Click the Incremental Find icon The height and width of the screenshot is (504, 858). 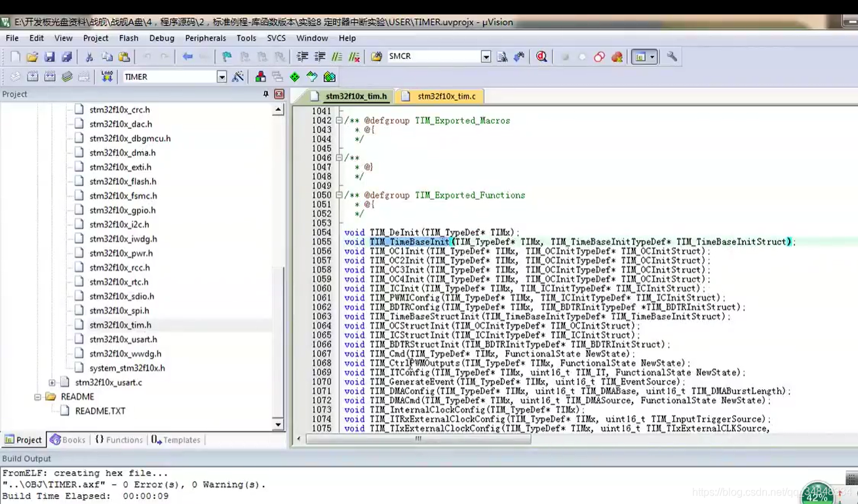pos(519,57)
